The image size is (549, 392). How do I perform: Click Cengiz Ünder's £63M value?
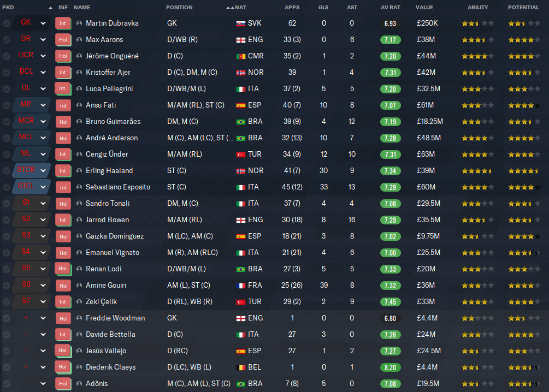coord(426,155)
